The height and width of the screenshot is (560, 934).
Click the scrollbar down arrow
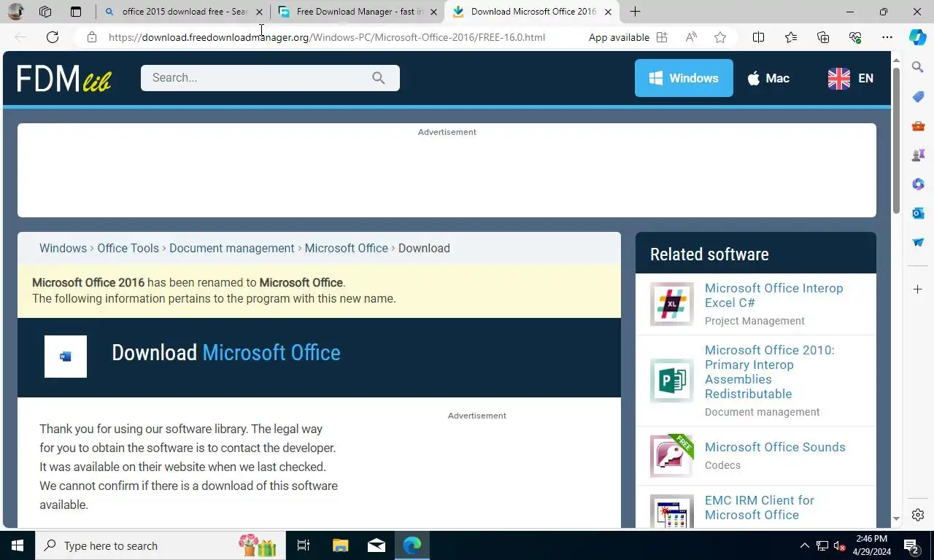(896, 519)
